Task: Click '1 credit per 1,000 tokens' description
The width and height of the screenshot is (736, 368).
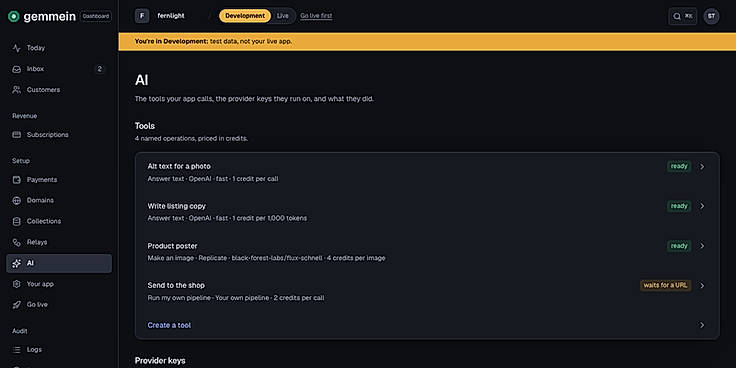Action: 268,218
